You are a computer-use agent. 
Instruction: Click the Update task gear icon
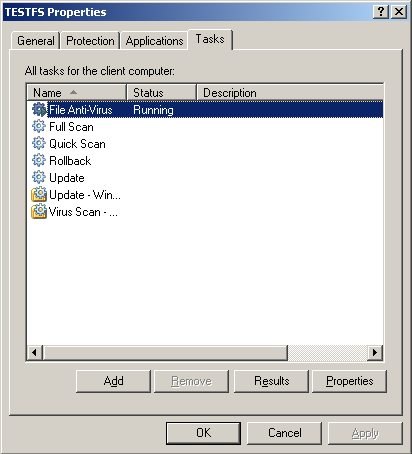pyautogui.click(x=39, y=178)
